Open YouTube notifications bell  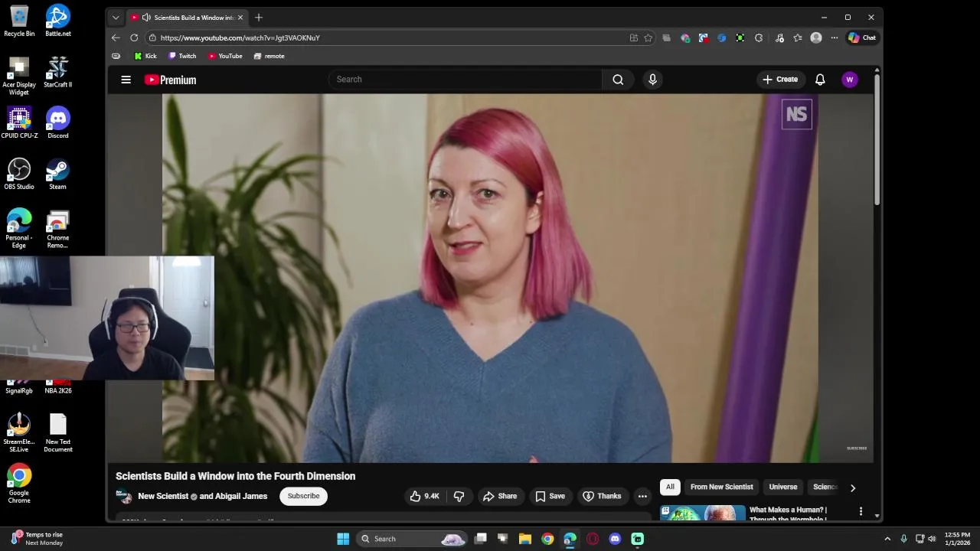tap(820, 80)
